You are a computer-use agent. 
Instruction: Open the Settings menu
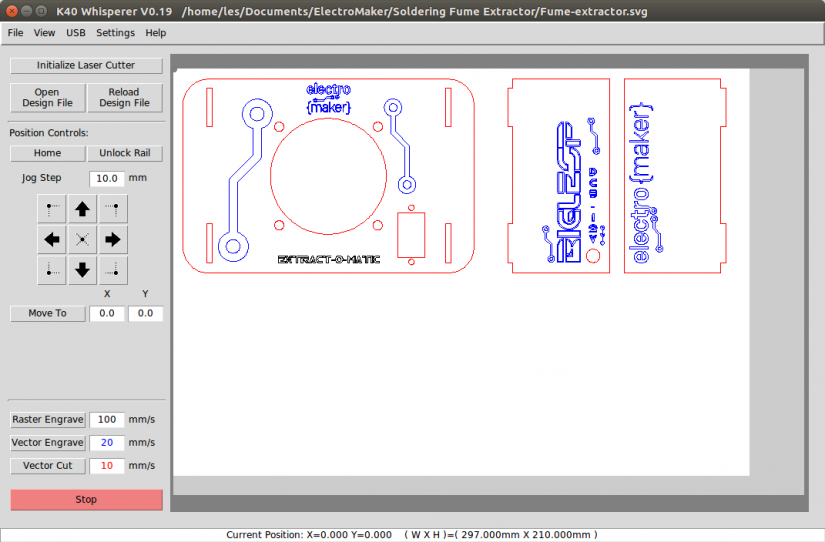click(x=115, y=33)
